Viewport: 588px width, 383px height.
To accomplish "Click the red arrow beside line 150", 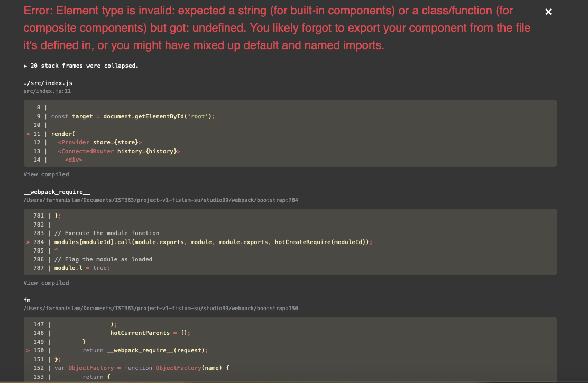I will click(x=27, y=350).
